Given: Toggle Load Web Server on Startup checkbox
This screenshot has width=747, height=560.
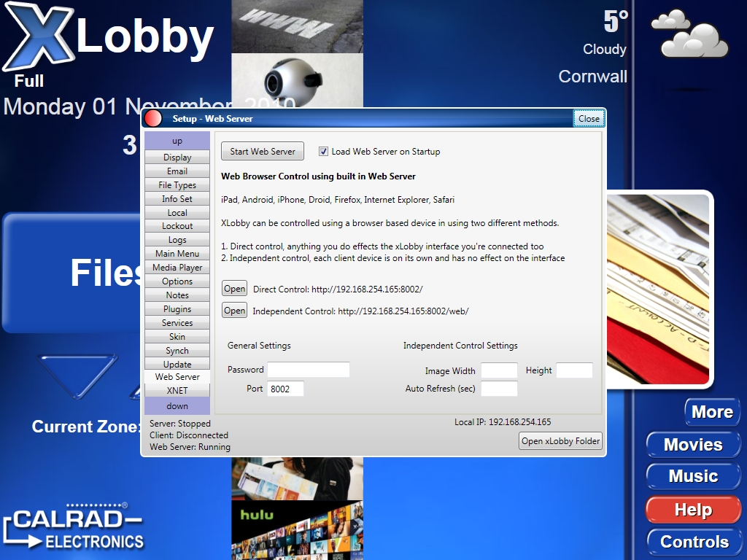Looking at the screenshot, I should coord(323,152).
